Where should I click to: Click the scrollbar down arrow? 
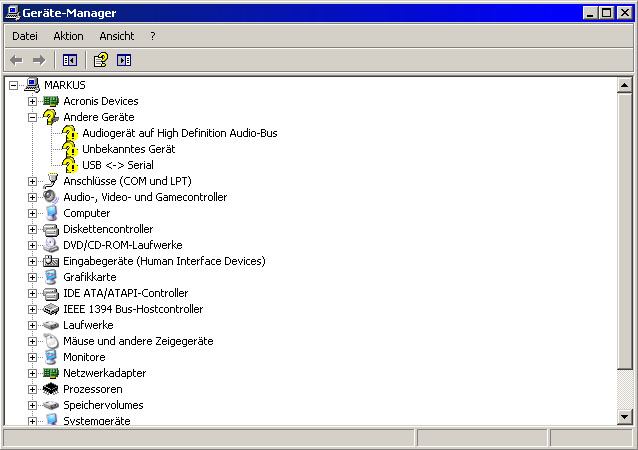(624, 417)
